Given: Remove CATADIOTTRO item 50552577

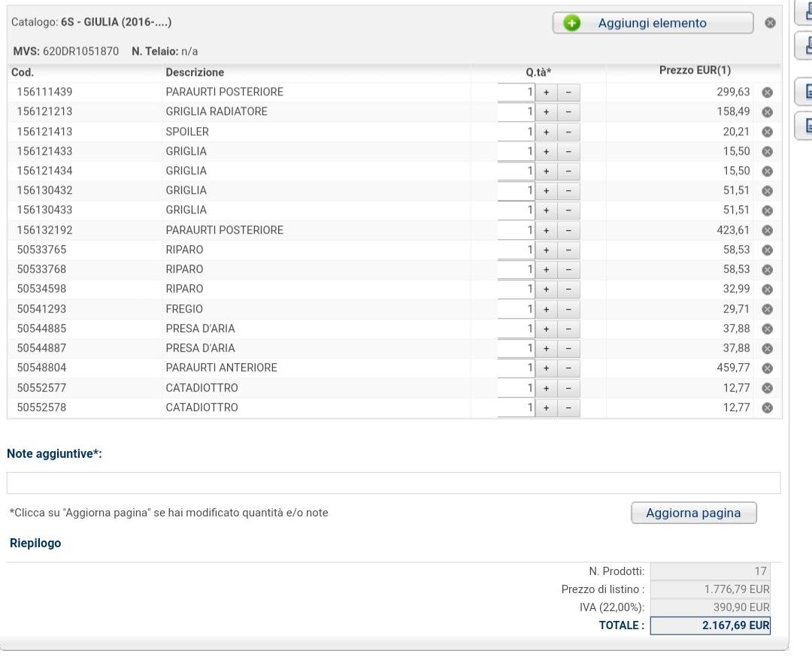Looking at the screenshot, I should point(767,388).
